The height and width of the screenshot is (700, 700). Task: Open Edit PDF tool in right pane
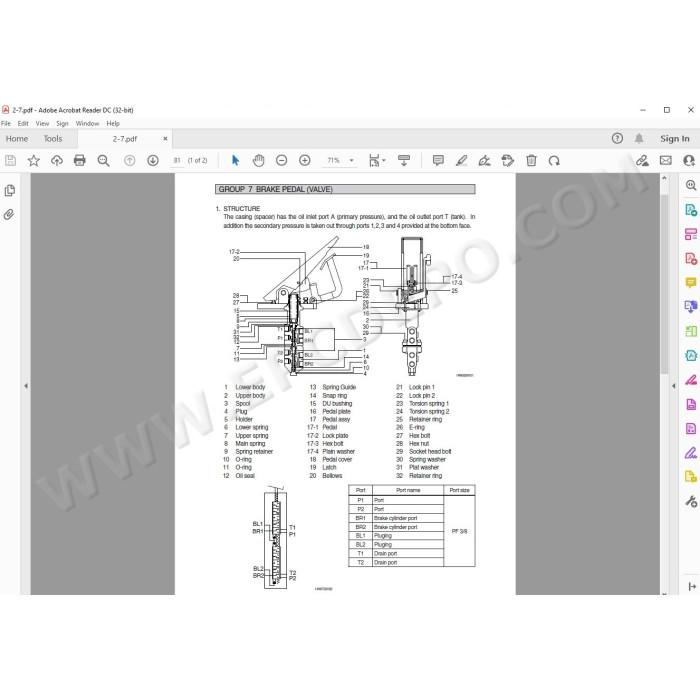click(691, 234)
